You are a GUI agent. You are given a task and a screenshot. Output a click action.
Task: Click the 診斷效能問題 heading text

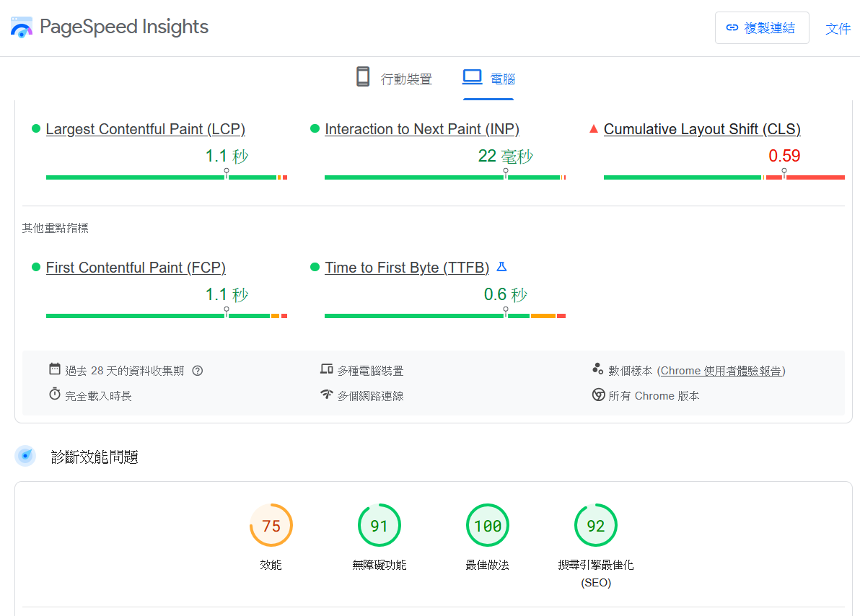pyautogui.click(x=95, y=457)
